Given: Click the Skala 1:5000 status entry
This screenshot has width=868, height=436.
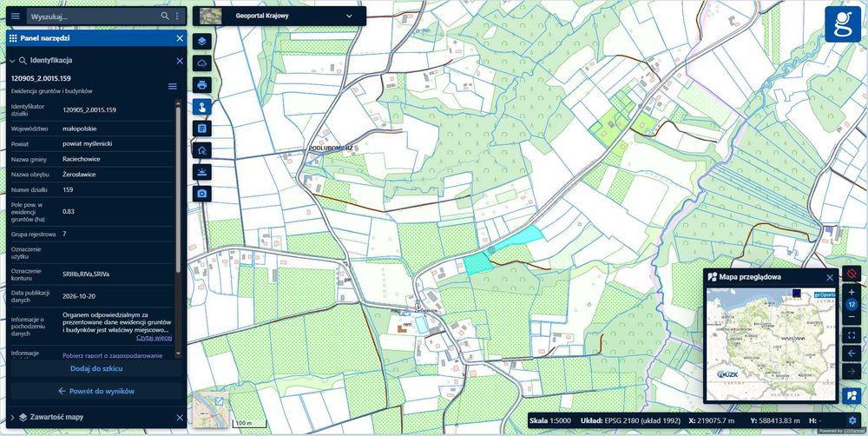Looking at the screenshot, I should pyautogui.click(x=549, y=420).
